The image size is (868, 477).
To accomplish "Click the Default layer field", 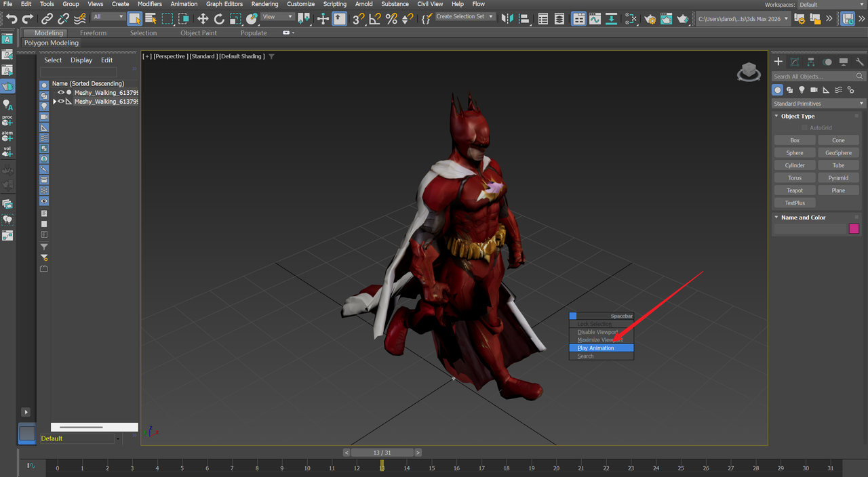I will pos(79,438).
